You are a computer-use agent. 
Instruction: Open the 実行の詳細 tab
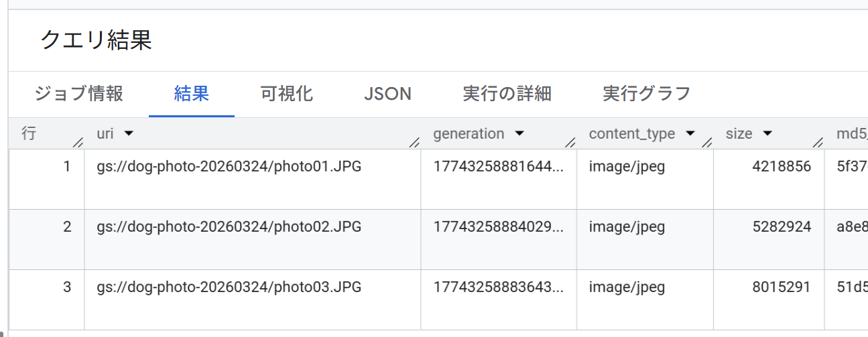(507, 94)
